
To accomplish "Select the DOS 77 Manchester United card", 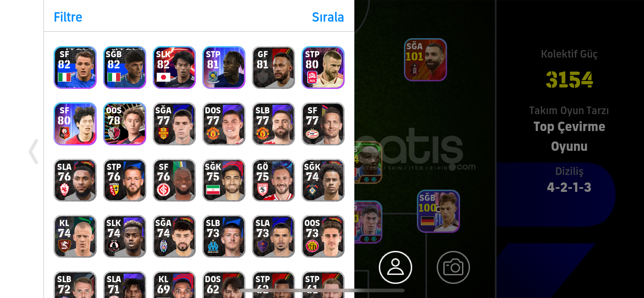I will [x=224, y=124].
